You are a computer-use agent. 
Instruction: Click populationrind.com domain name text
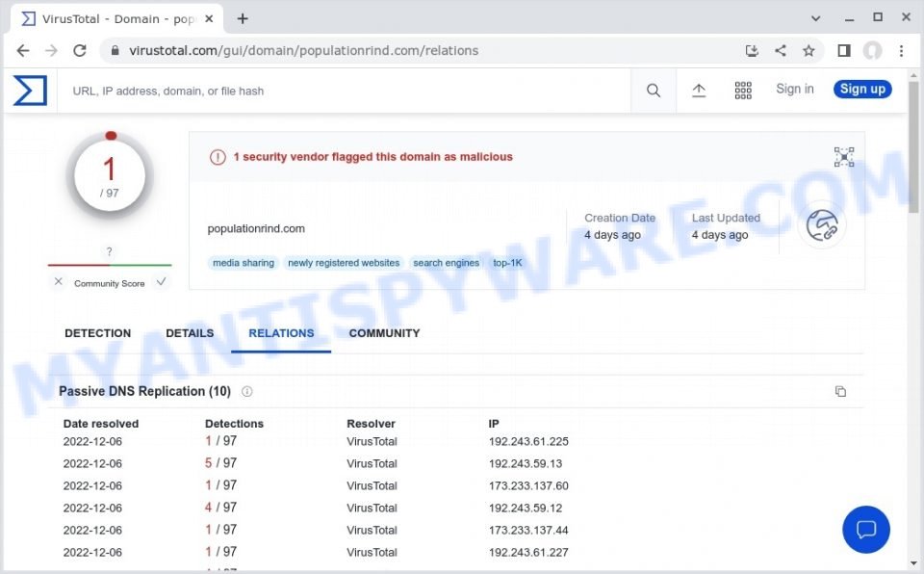(x=256, y=229)
